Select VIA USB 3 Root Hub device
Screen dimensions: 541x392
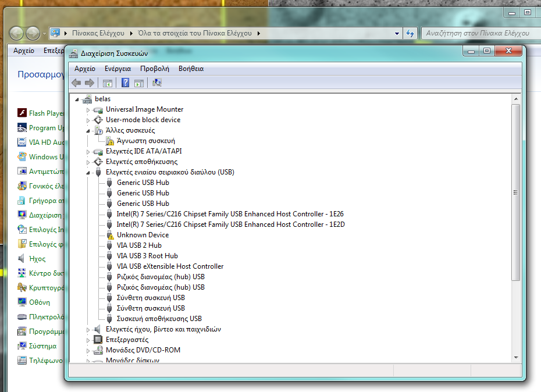(147, 256)
